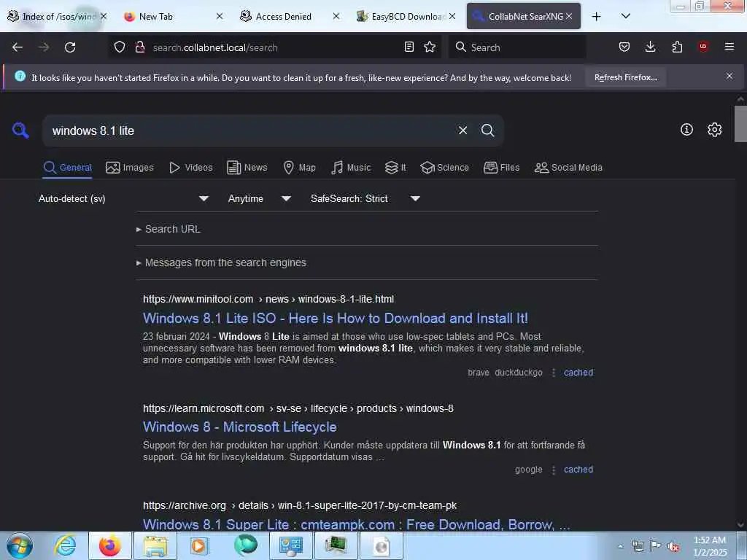
Task: Clear the SearXNG search query
Action: 462,131
